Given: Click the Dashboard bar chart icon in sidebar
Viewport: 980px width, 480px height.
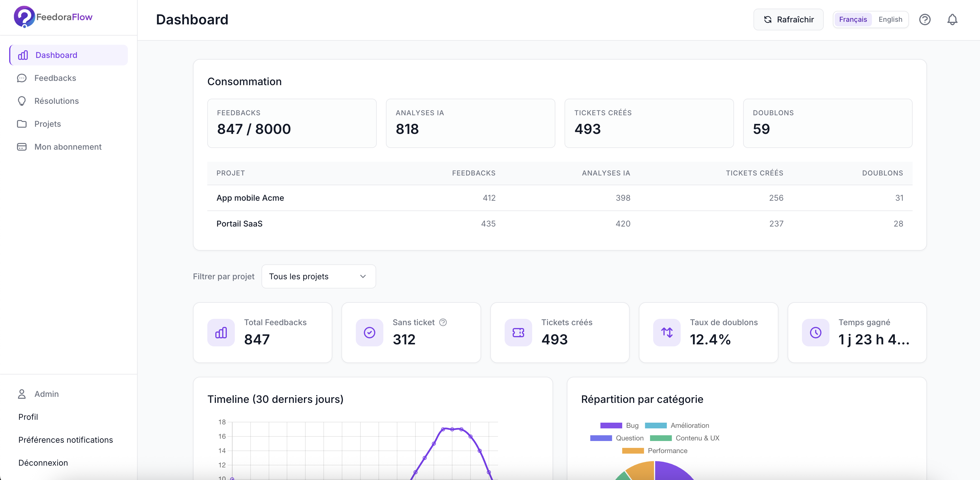Looking at the screenshot, I should [x=23, y=55].
